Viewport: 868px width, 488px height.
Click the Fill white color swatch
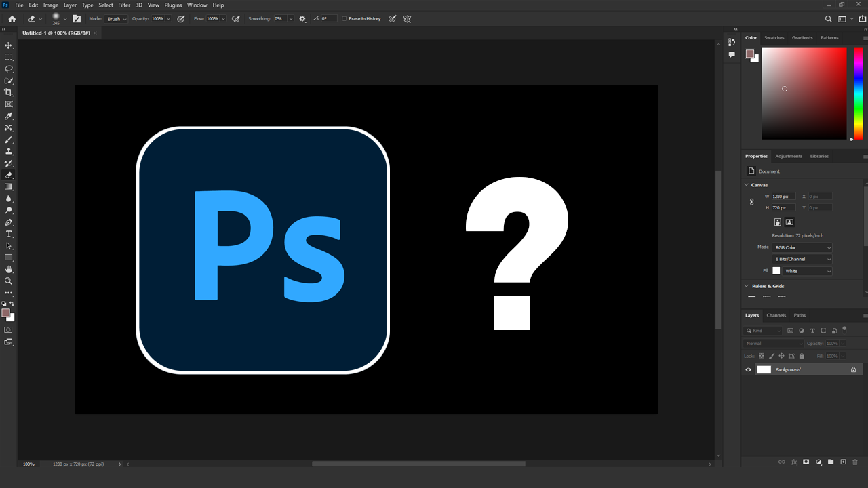click(x=776, y=271)
